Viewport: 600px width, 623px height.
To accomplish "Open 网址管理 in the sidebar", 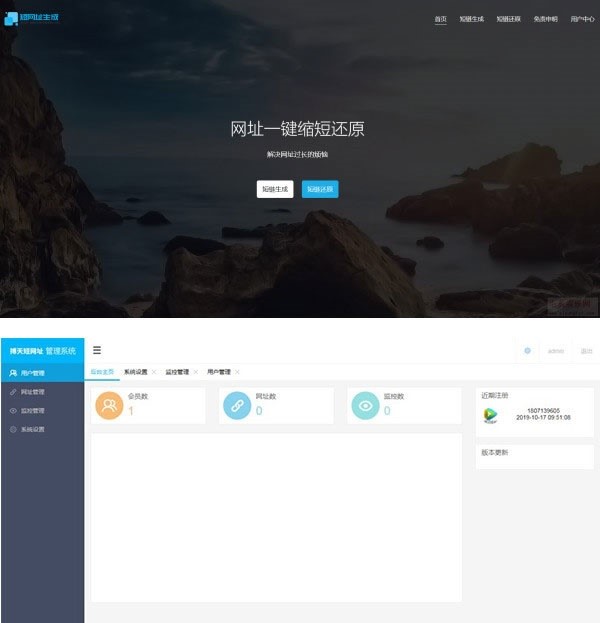I will point(32,391).
